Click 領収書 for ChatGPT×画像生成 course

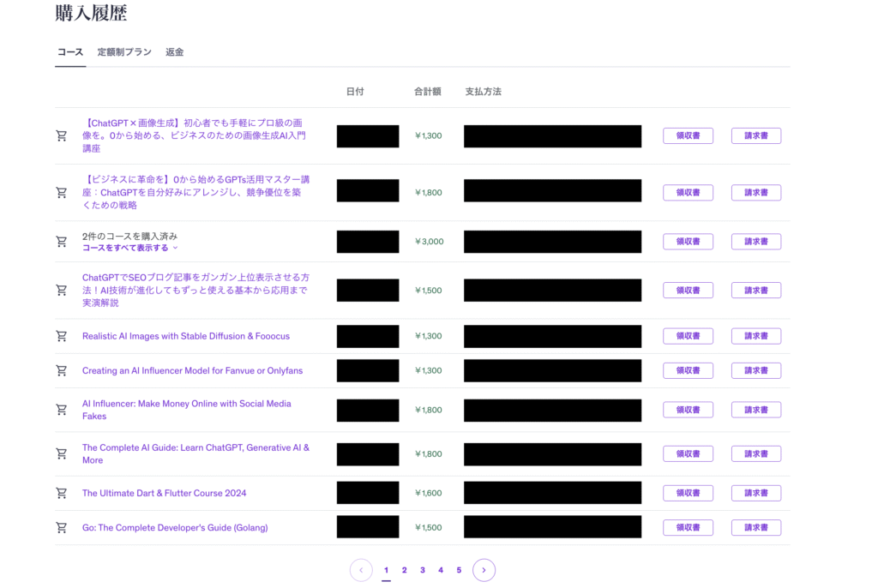click(x=689, y=135)
